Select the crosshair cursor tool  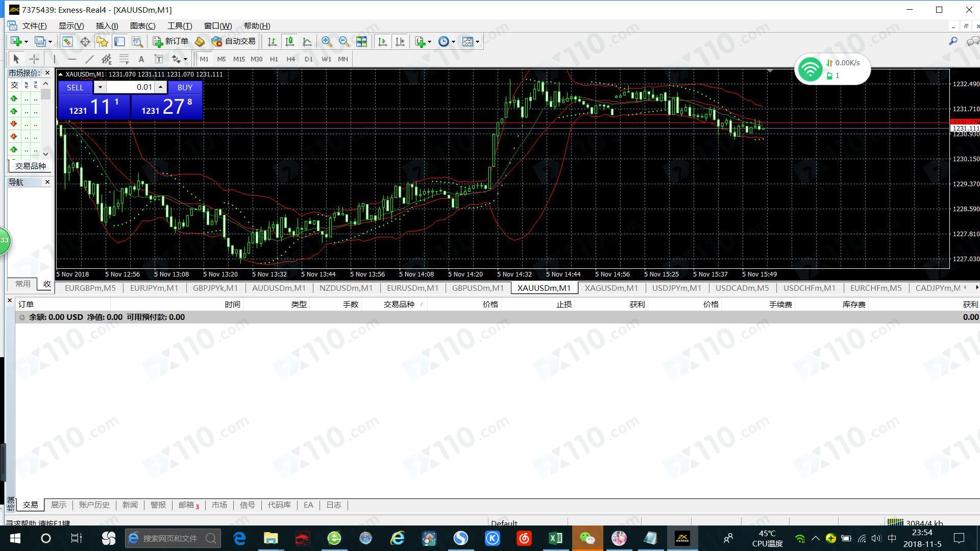[x=34, y=59]
